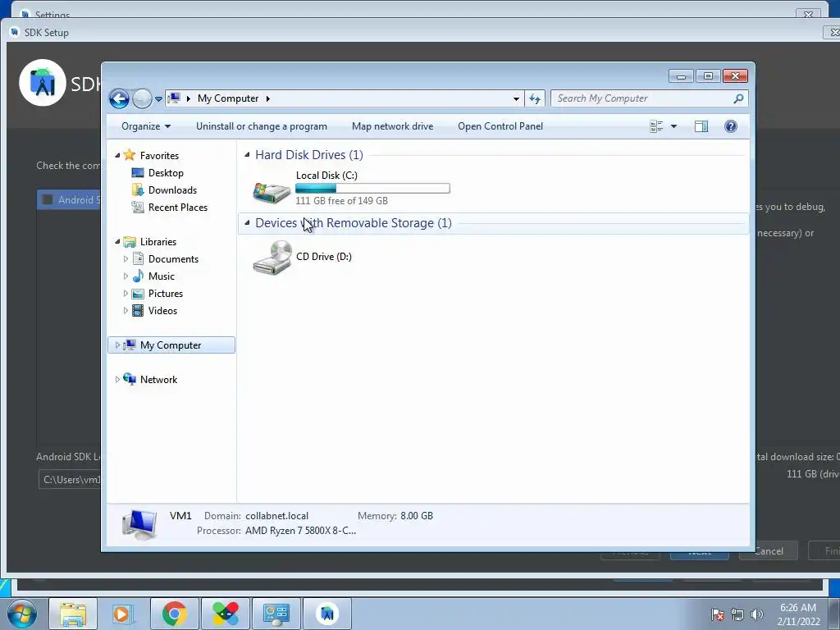Expand the Network node
The width and height of the screenshot is (840, 630).
[x=117, y=379]
